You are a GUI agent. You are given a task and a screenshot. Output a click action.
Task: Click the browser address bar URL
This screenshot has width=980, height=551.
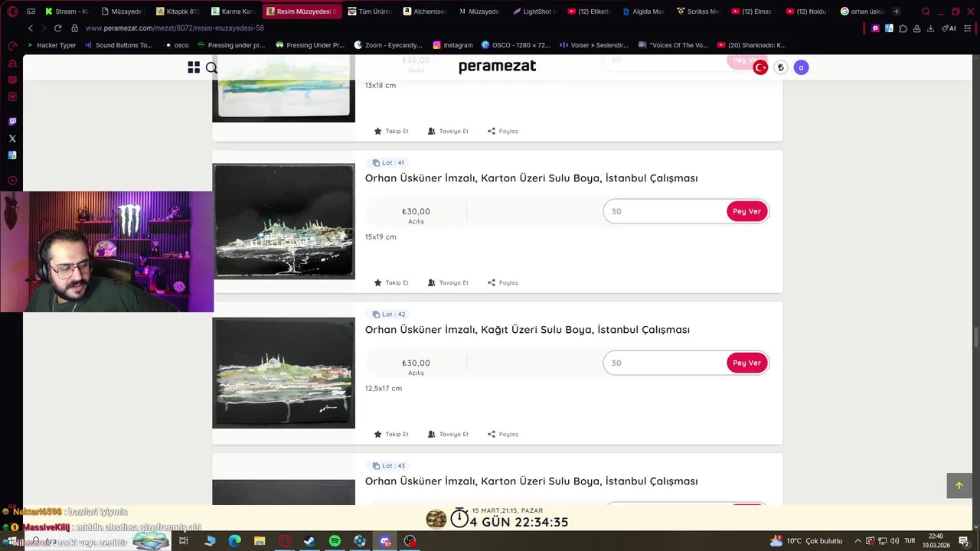(175, 28)
